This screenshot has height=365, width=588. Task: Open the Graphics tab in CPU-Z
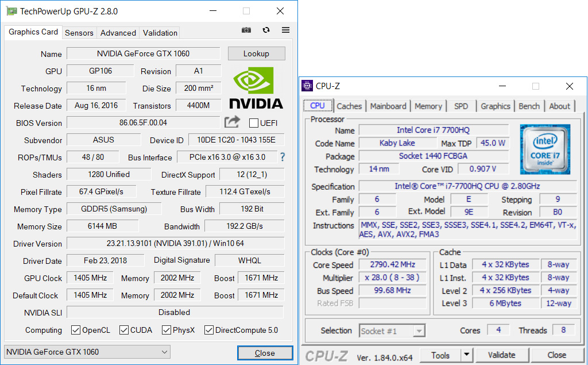(496, 106)
